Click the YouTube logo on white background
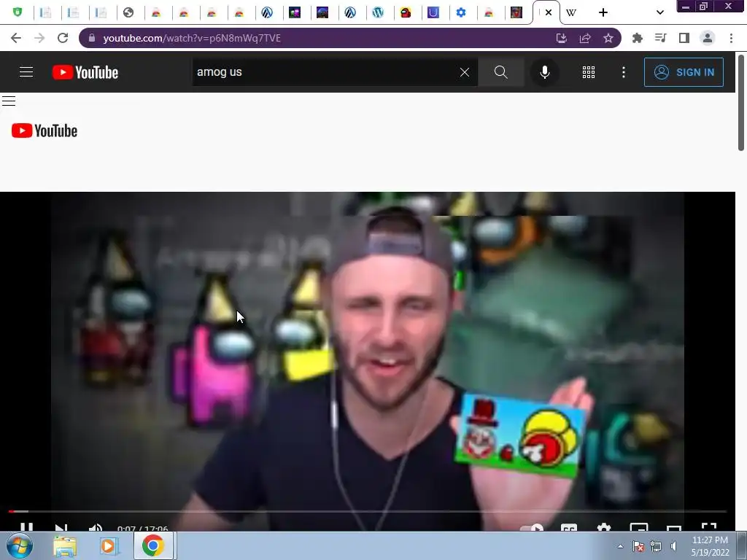 (x=44, y=131)
